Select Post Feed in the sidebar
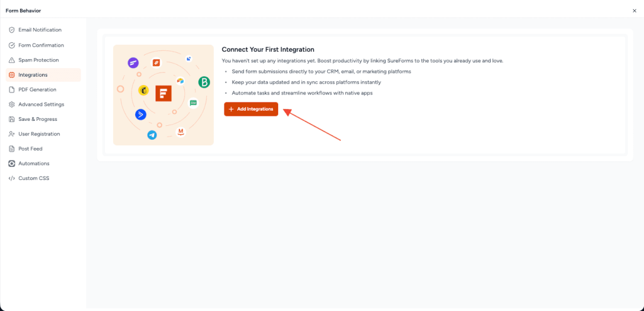 (30, 149)
